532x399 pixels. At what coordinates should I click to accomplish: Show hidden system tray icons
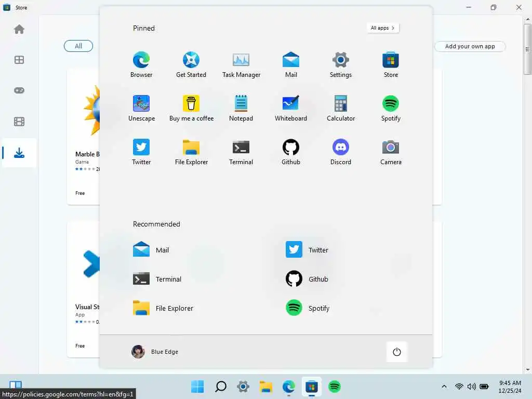pos(444,386)
